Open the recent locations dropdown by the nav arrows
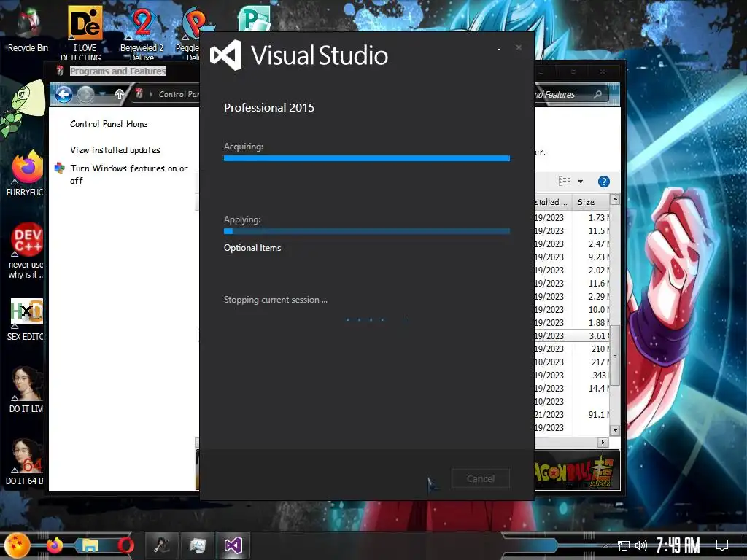Screen dimensions: 747x560 [102, 94]
